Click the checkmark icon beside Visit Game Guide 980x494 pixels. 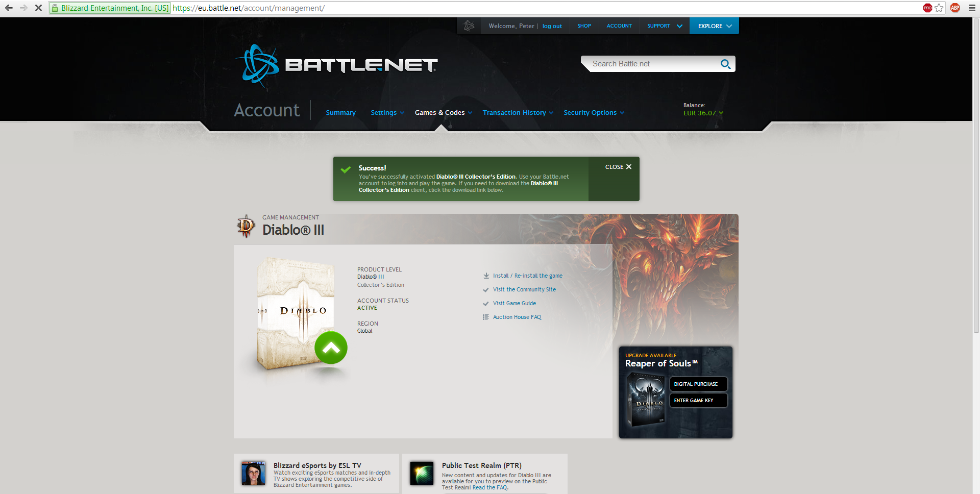point(486,304)
